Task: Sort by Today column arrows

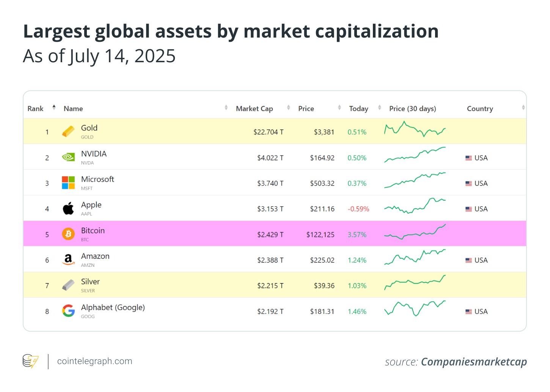Action: (380, 108)
